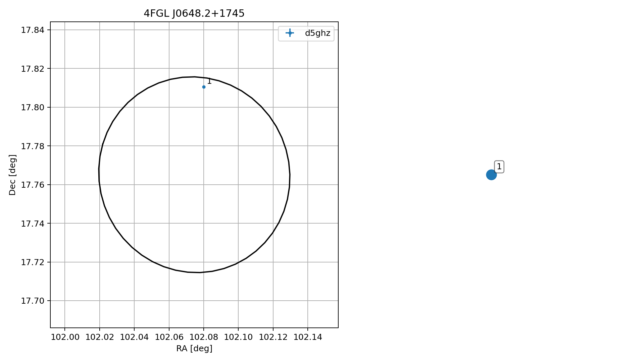Click the 102.12 x-axis tick label
The height and width of the screenshot is (362, 644).
pos(273,337)
